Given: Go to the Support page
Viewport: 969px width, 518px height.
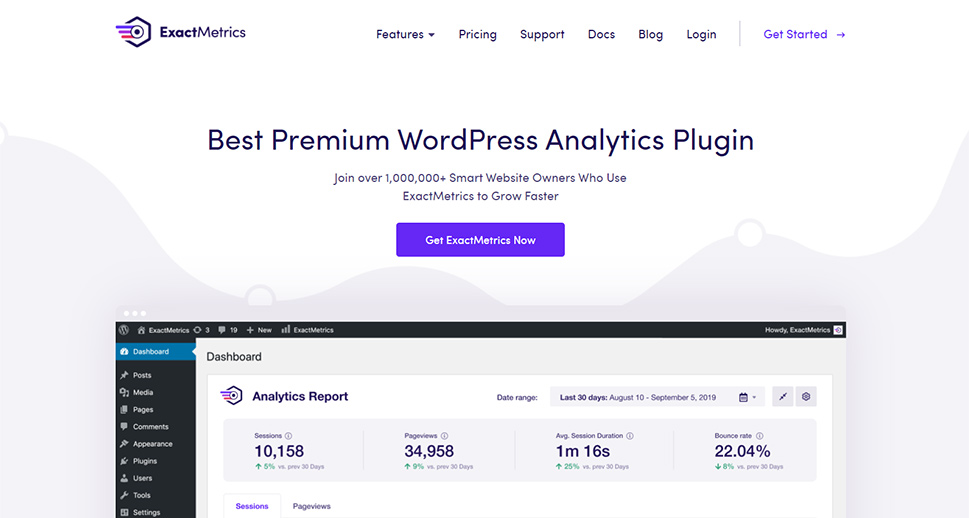Looking at the screenshot, I should [x=542, y=35].
